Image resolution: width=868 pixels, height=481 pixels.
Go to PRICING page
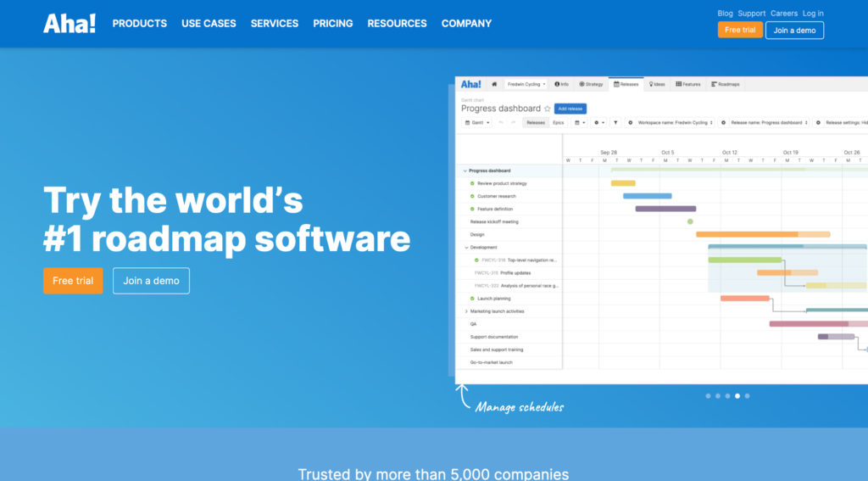coord(332,23)
